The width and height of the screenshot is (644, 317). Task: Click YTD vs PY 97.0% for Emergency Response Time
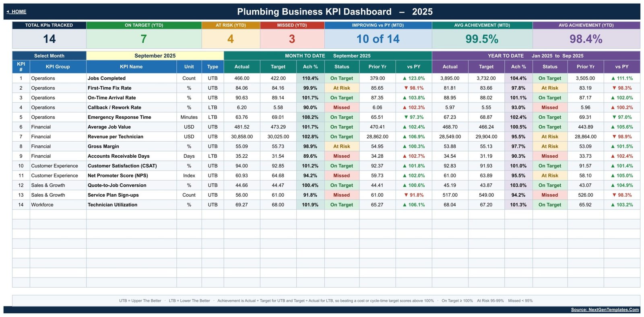622,117
